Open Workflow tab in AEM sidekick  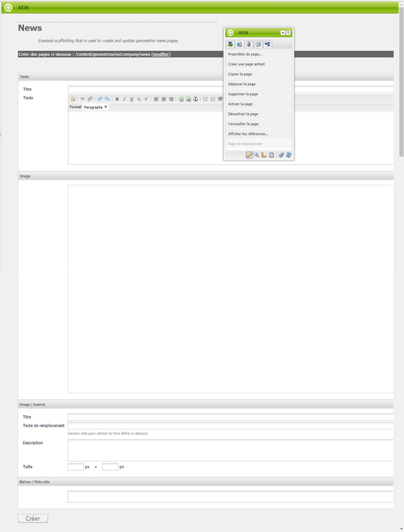pos(267,44)
